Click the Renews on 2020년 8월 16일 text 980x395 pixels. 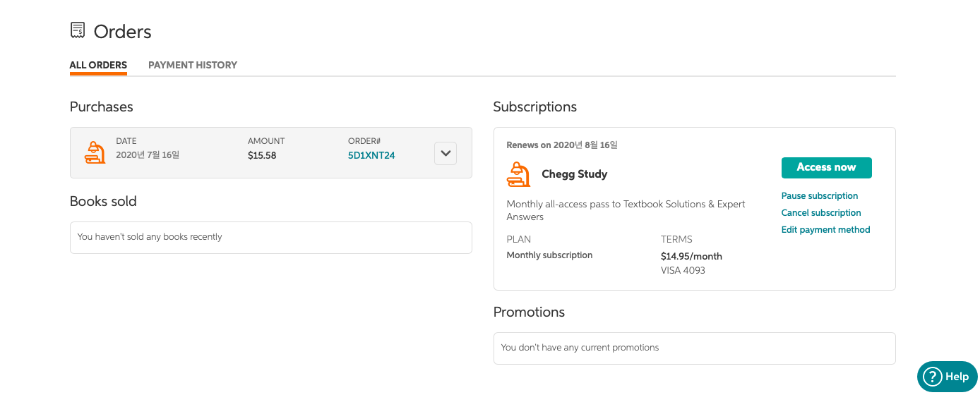[562, 145]
